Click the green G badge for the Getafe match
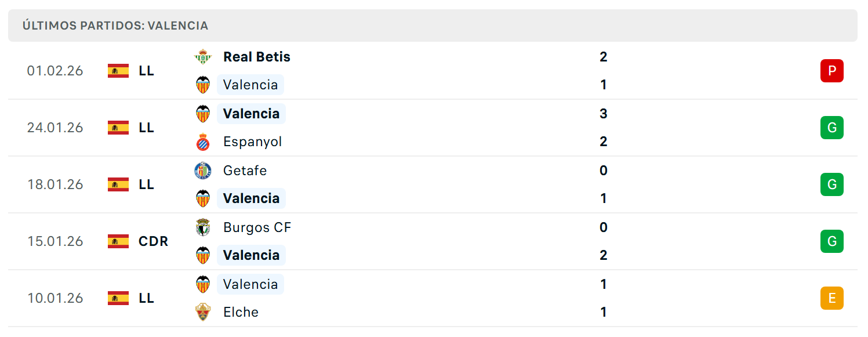This screenshot has width=868, height=337. [832, 184]
